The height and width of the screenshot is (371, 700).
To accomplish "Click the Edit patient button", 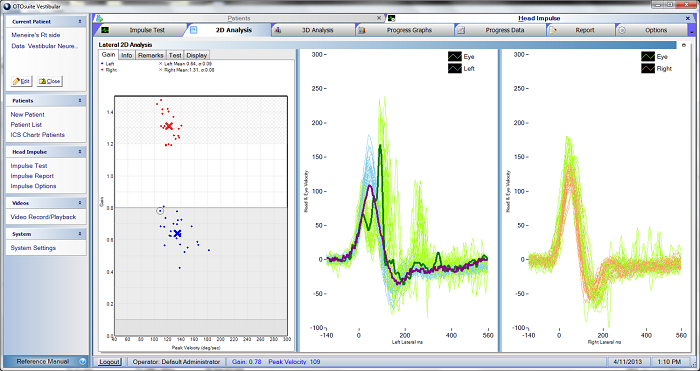I will click(x=21, y=81).
